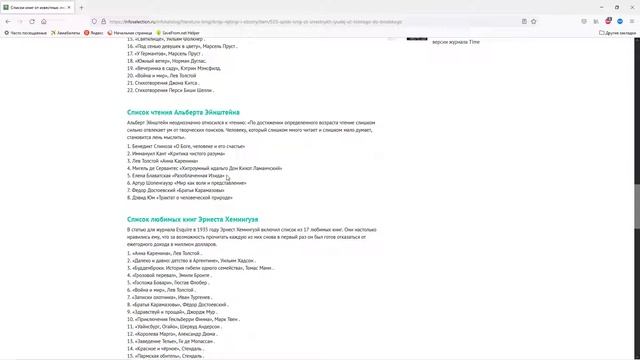Click the sidebar thumbnail beside Time text
Image resolution: width=640 pixels, height=360 pixels.
[417, 39]
